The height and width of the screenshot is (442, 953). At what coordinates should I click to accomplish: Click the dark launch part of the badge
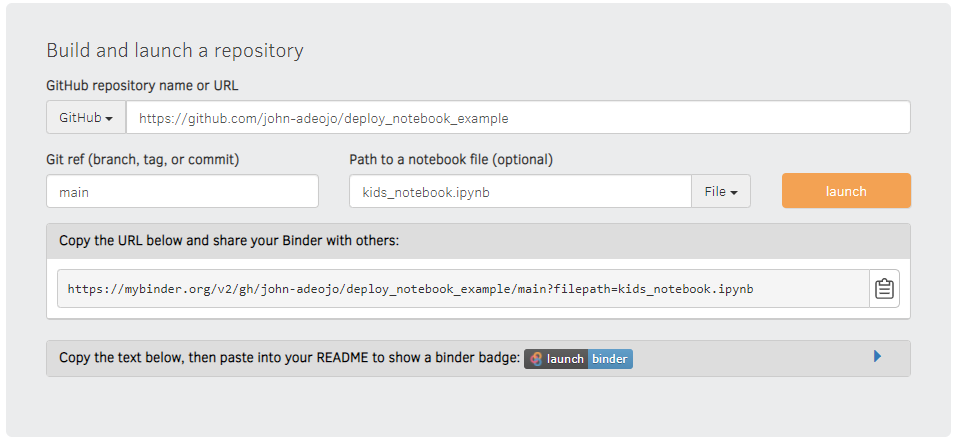click(565, 359)
